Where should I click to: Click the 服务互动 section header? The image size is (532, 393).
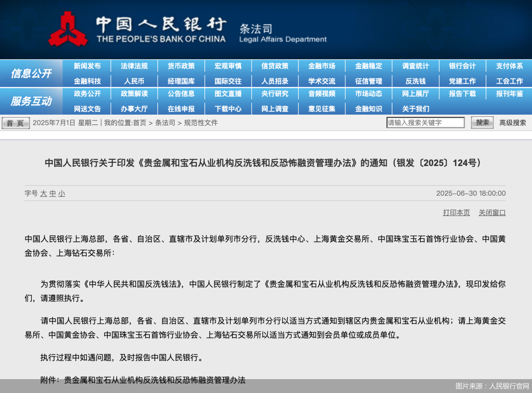[31, 101]
